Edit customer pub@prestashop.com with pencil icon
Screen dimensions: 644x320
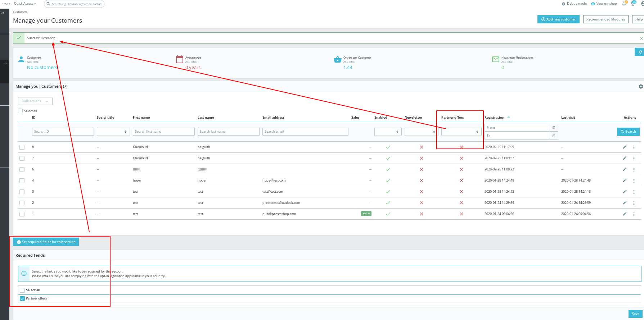click(x=625, y=214)
